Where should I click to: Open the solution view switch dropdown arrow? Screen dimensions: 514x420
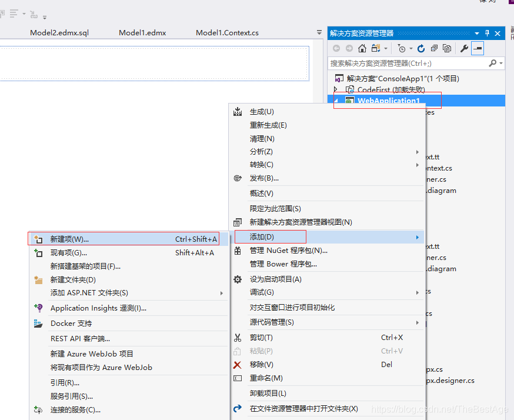(x=386, y=48)
